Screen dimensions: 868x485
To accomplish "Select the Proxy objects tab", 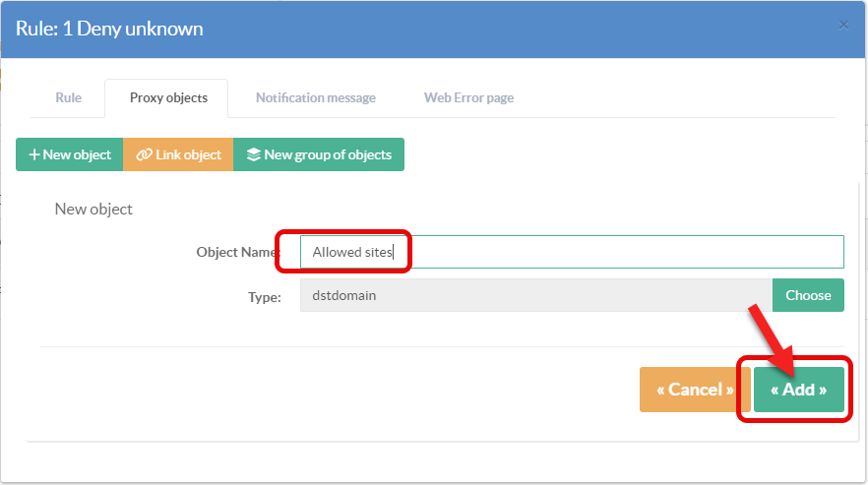I will [x=168, y=98].
